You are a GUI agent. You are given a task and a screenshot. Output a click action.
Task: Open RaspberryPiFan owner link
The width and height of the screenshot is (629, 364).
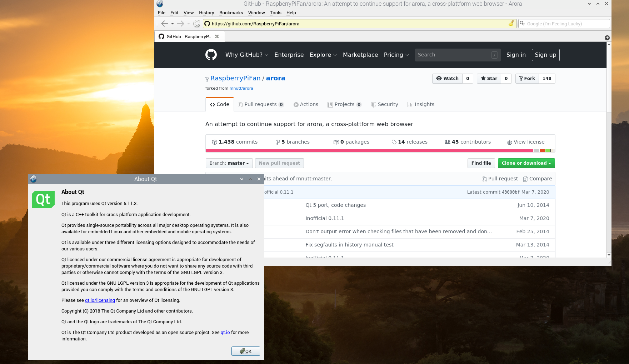[235, 78]
